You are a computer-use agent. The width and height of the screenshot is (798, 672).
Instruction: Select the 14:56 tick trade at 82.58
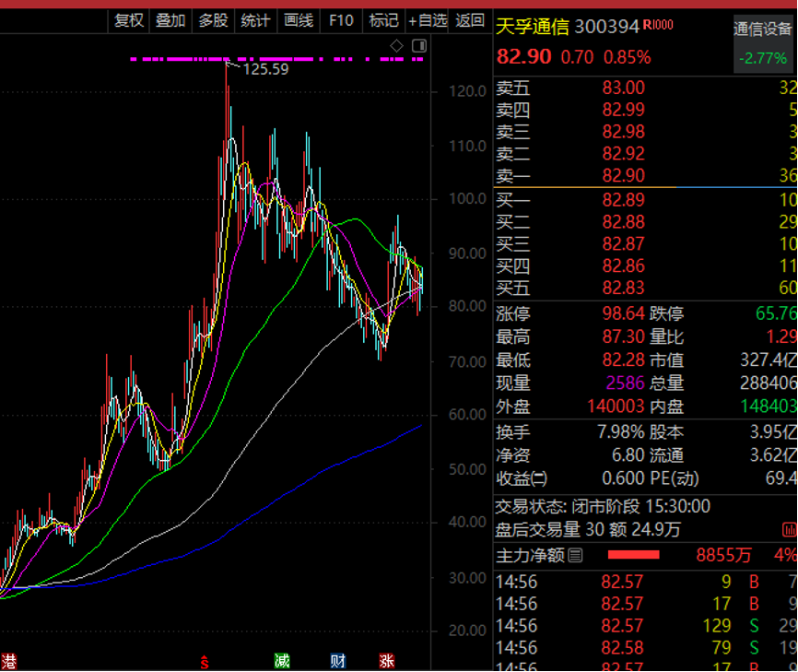click(646, 648)
